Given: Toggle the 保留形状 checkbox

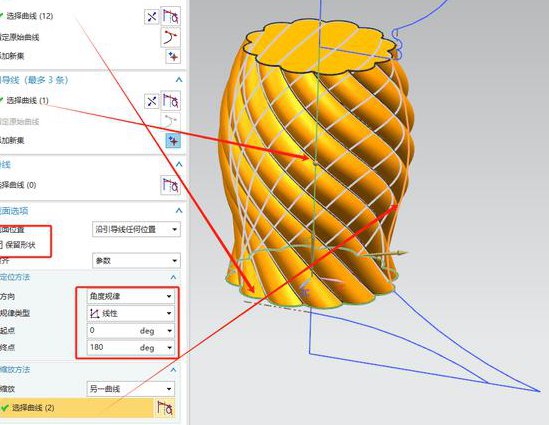Looking at the screenshot, I should (1, 244).
